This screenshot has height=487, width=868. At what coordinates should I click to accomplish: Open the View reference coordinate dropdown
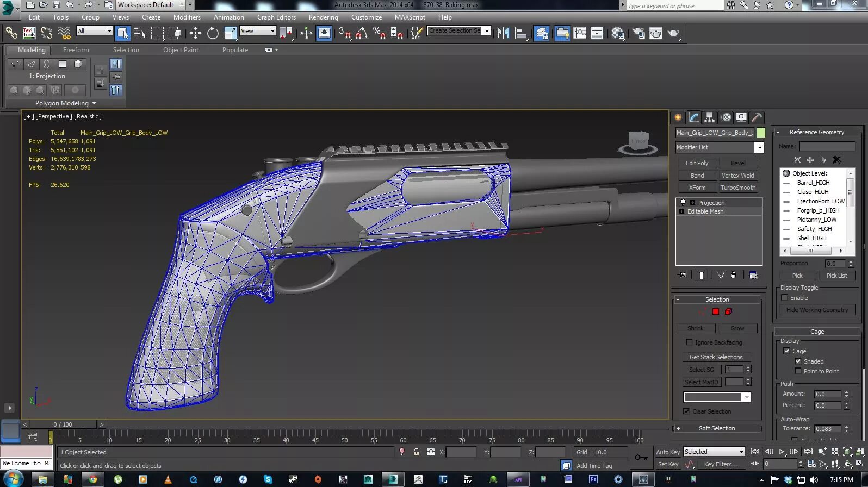(258, 31)
